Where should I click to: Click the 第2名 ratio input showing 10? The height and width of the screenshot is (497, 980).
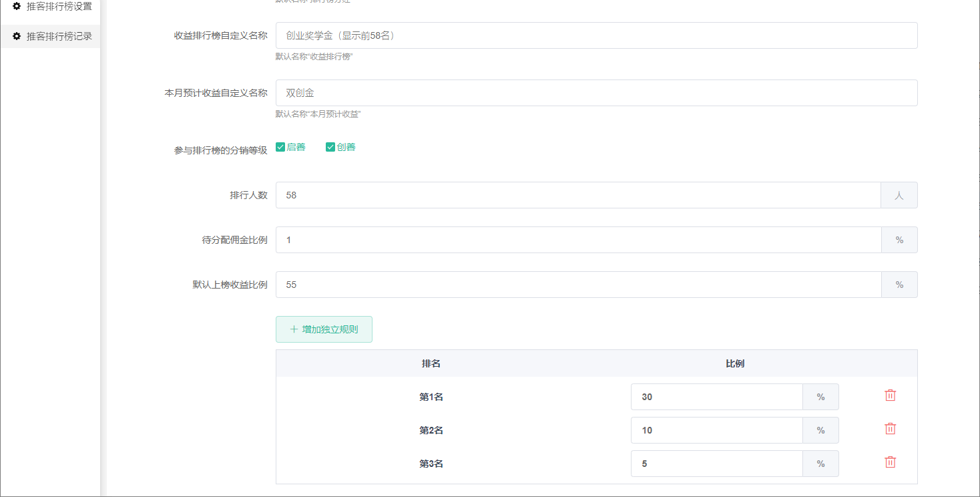[x=716, y=430]
